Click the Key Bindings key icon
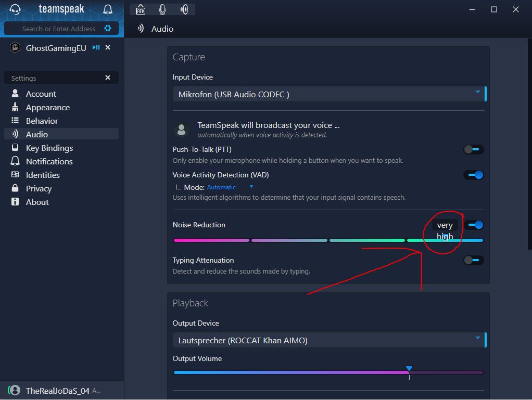Screen dimensions: 532x400 (x=15, y=147)
